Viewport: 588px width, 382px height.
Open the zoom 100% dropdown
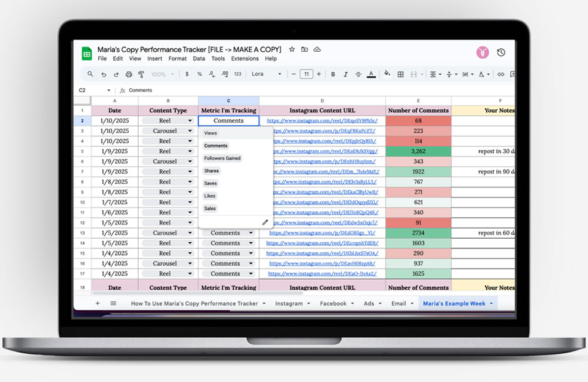162,75
